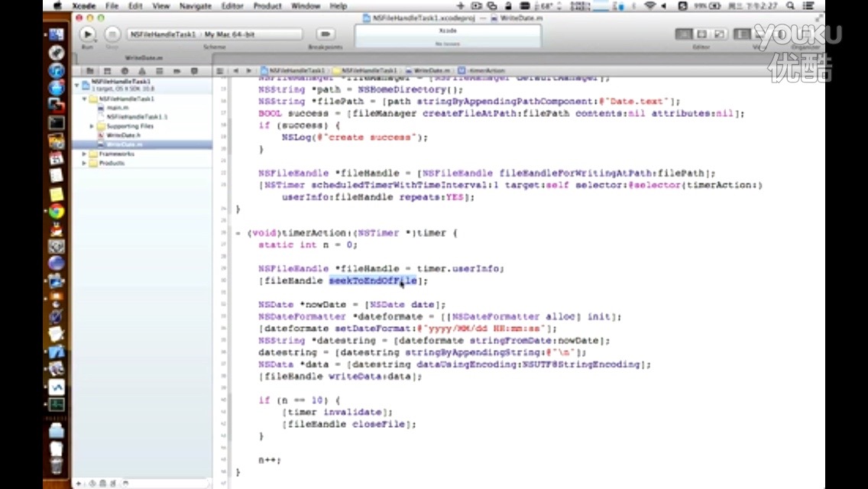
Task: Open the Navigate menu
Action: [196, 6]
